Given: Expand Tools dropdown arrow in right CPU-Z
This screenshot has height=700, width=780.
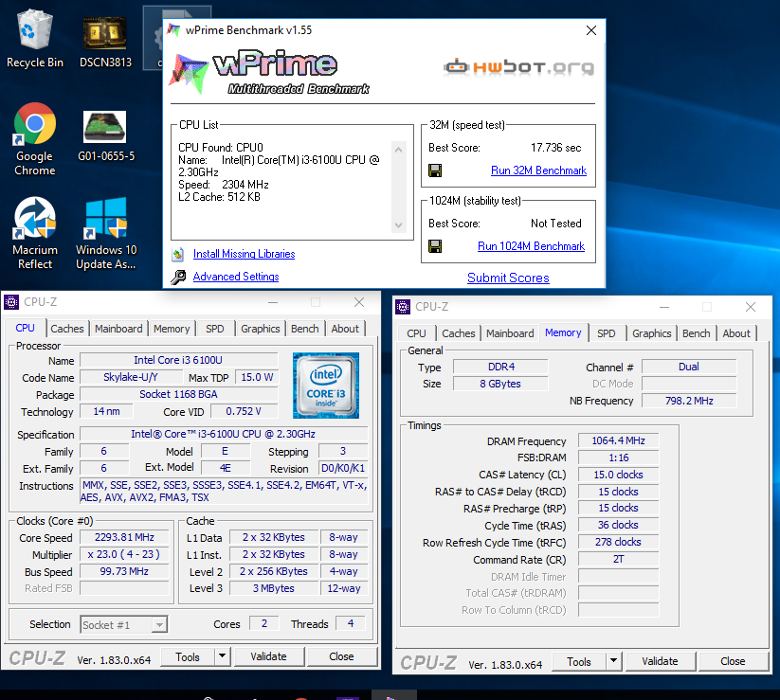Looking at the screenshot, I should (614, 662).
